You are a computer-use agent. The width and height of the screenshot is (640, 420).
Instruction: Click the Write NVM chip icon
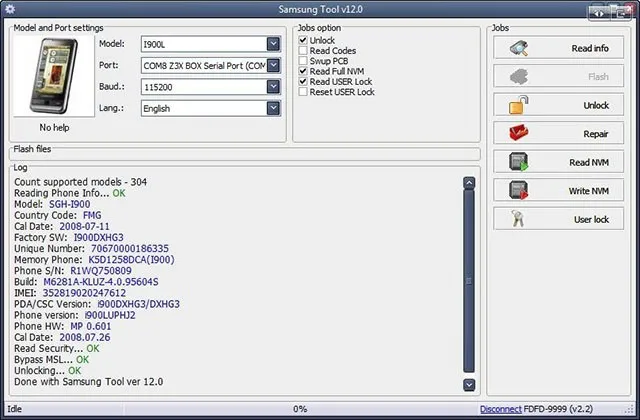click(x=519, y=190)
